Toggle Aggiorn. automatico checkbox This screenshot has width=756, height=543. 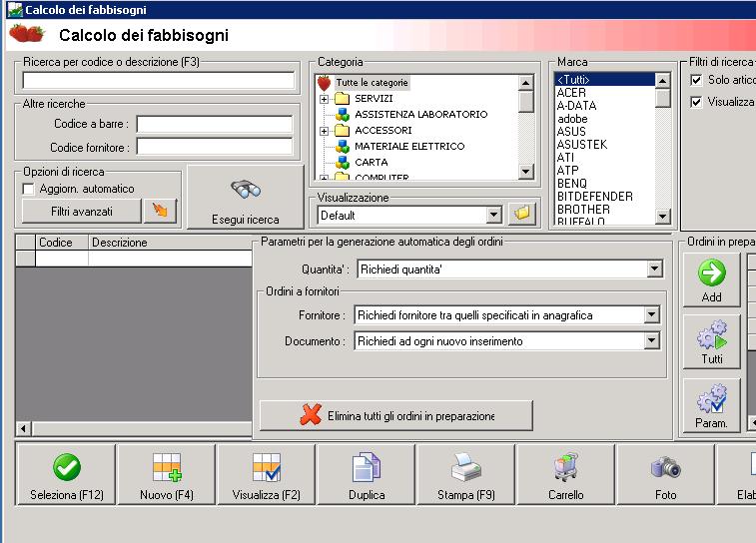[x=28, y=189]
